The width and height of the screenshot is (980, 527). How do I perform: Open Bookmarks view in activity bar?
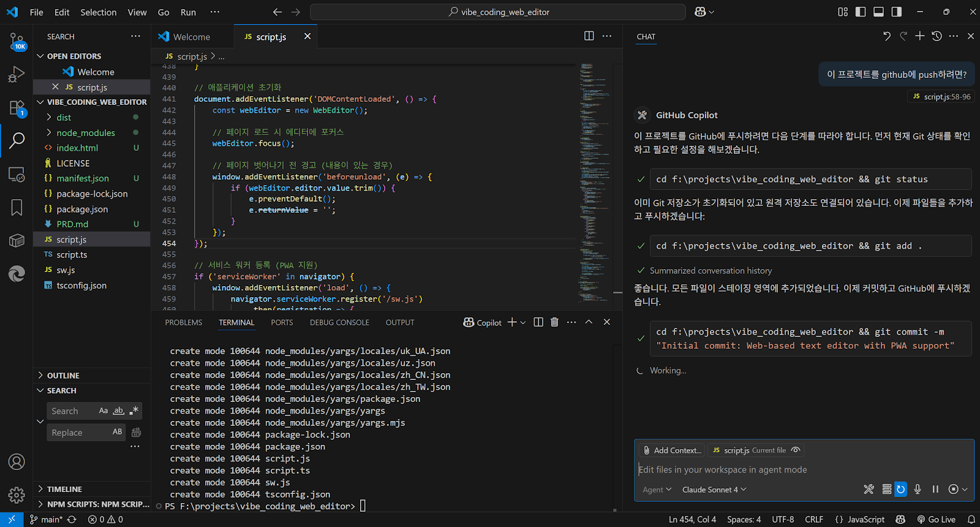17,208
